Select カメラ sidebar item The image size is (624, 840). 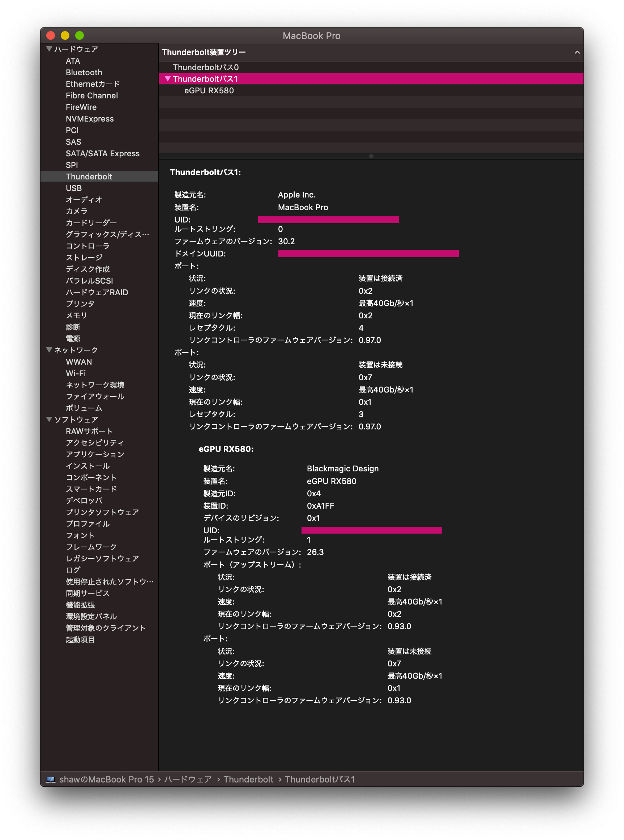coord(77,211)
